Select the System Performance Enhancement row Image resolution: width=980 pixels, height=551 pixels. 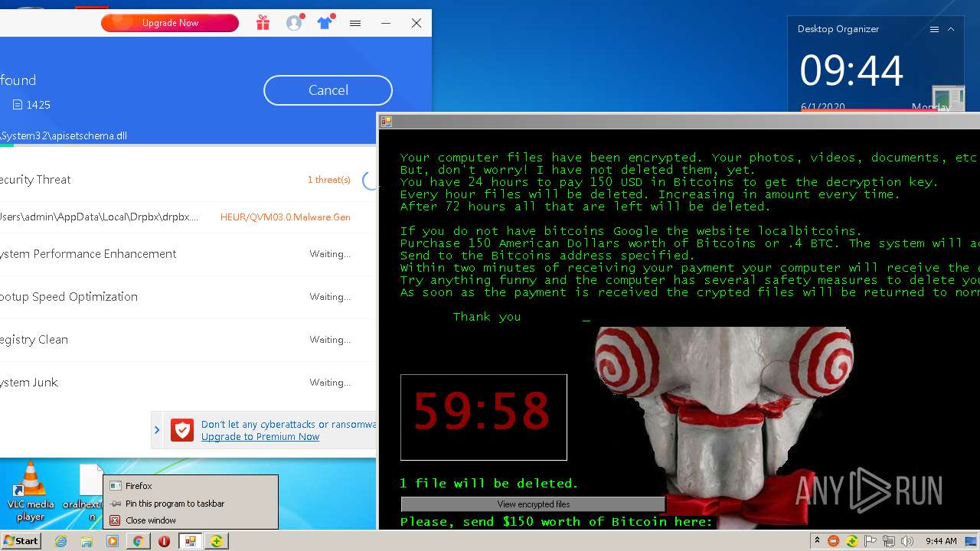click(x=188, y=254)
